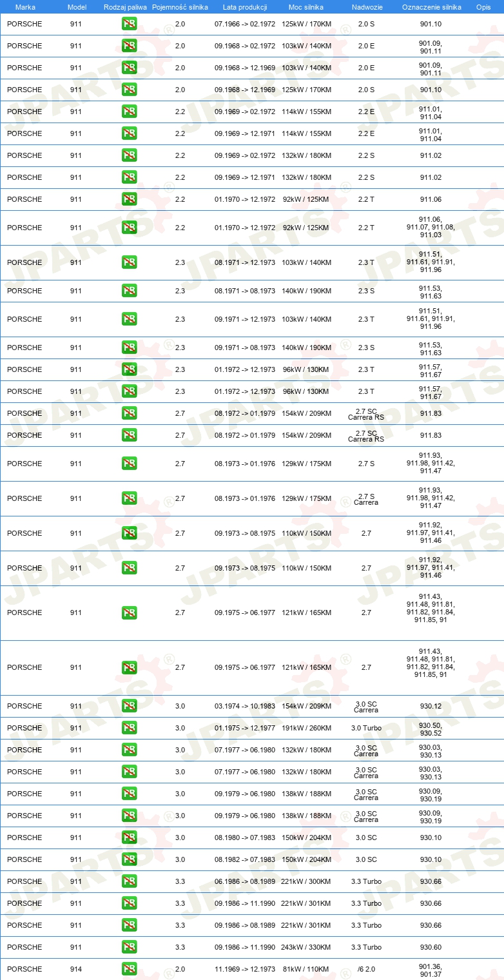Click fuel icon for 3.0 SC 08.1980 -> 07.1983

[x=129, y=838]
